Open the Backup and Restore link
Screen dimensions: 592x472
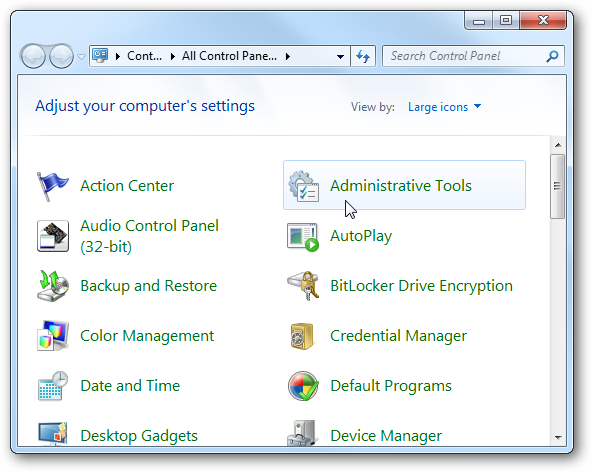148,286
